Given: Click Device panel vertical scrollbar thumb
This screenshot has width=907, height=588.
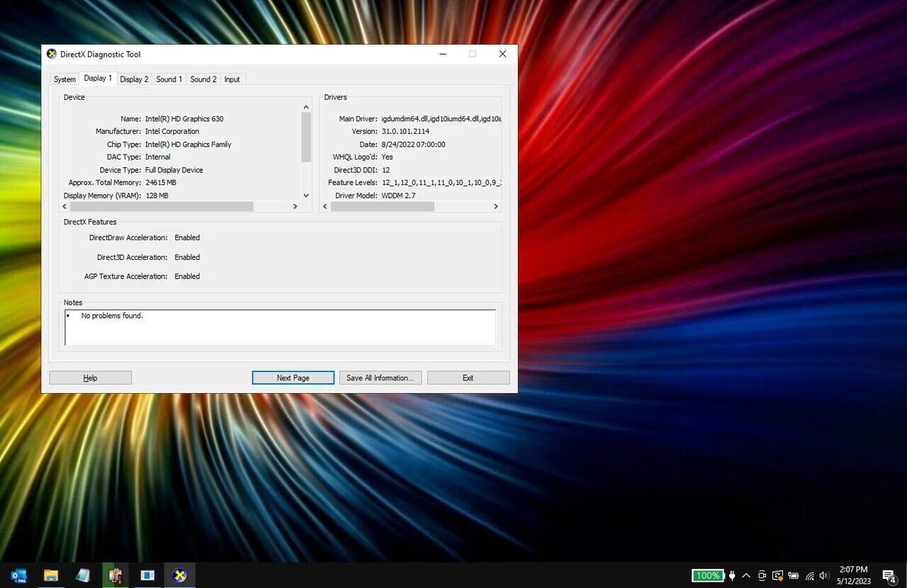Looking at the screenshot, I should click(306, 137).
